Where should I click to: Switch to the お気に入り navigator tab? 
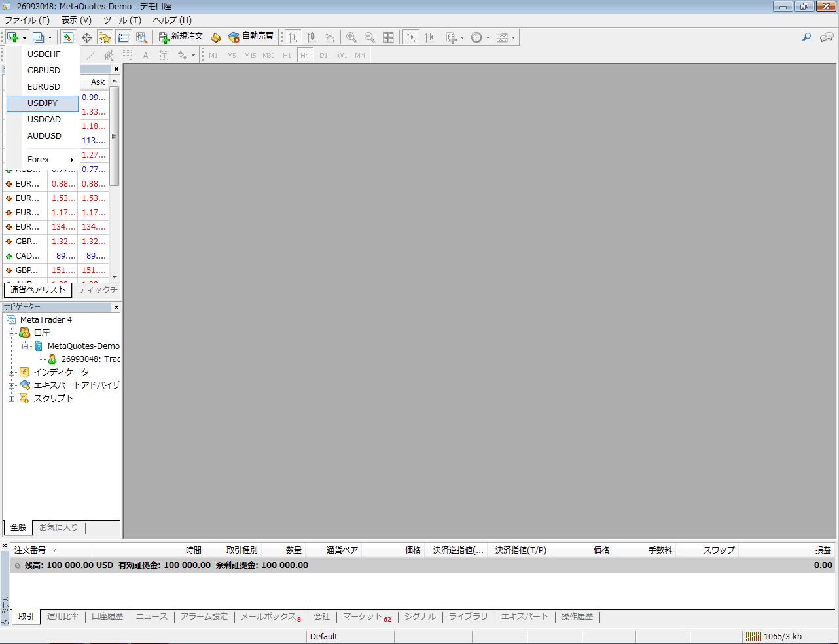pyautogui.click(x=59, y=527)
